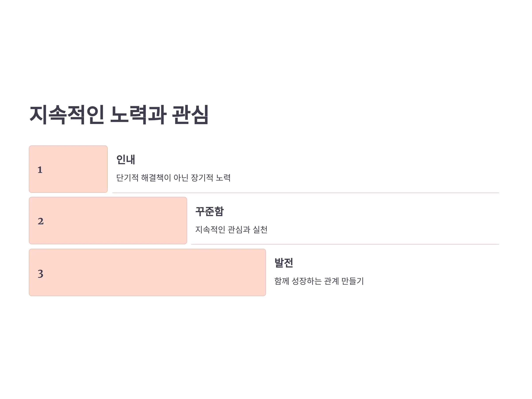
Task: Select the text 함께 성장하는 관계 만들기
Action: tap(319, 281)
